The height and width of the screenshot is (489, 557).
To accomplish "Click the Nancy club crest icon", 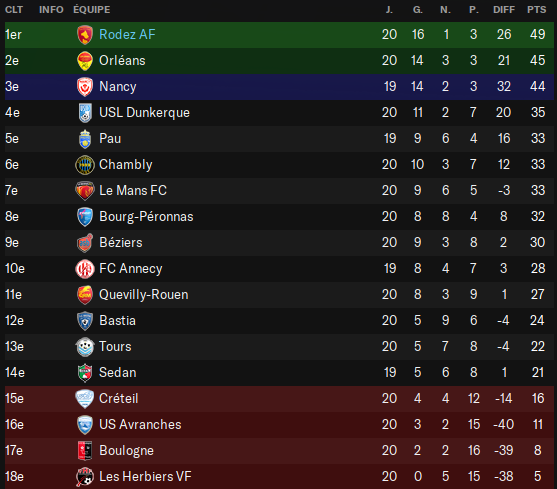I will click(85, 87).
